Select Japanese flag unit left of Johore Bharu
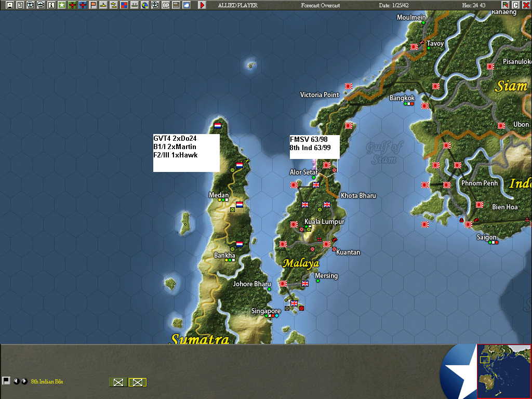 coord(283,284)
